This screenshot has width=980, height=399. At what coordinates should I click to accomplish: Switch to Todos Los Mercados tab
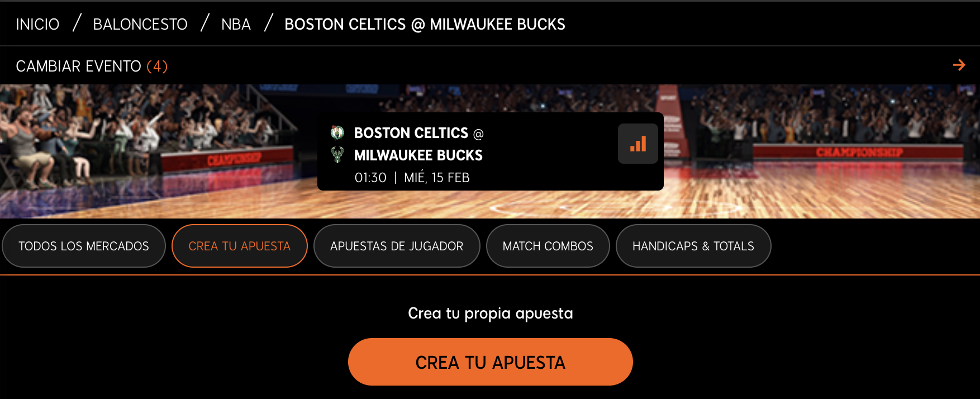84,246
